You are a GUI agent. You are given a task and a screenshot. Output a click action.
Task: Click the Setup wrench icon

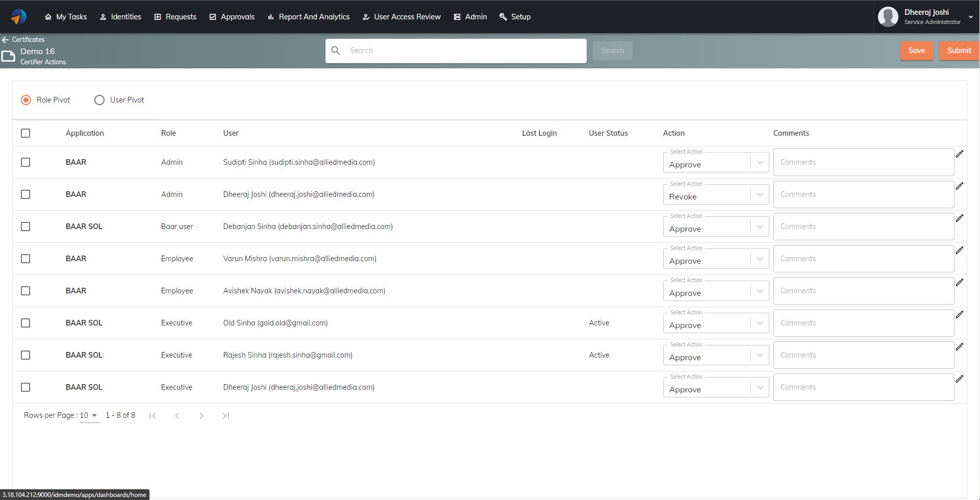click(503, 16)
